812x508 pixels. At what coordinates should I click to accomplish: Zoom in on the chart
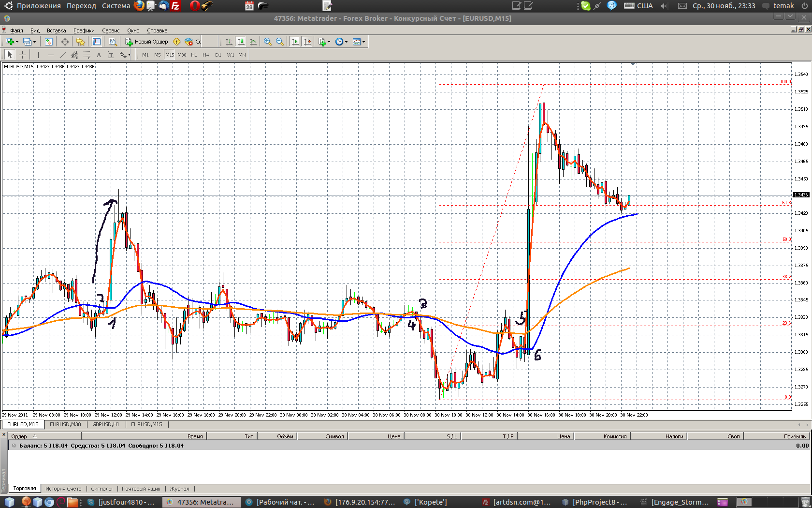(x=268, y=42)
